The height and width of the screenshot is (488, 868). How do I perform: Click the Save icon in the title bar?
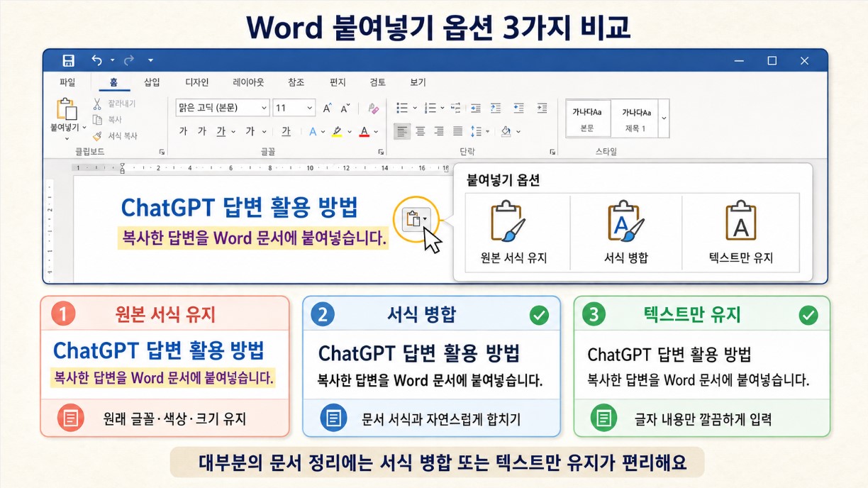click(69, 60)
